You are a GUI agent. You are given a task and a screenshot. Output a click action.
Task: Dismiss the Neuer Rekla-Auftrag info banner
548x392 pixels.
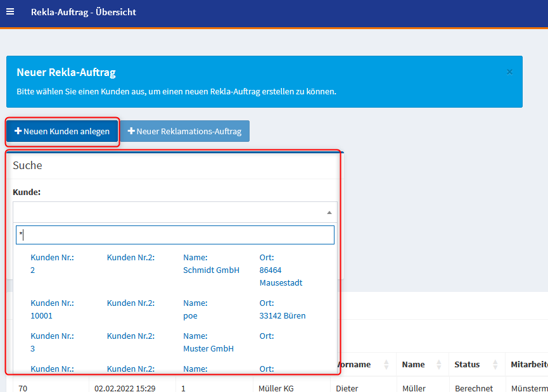tap(509, 72)
